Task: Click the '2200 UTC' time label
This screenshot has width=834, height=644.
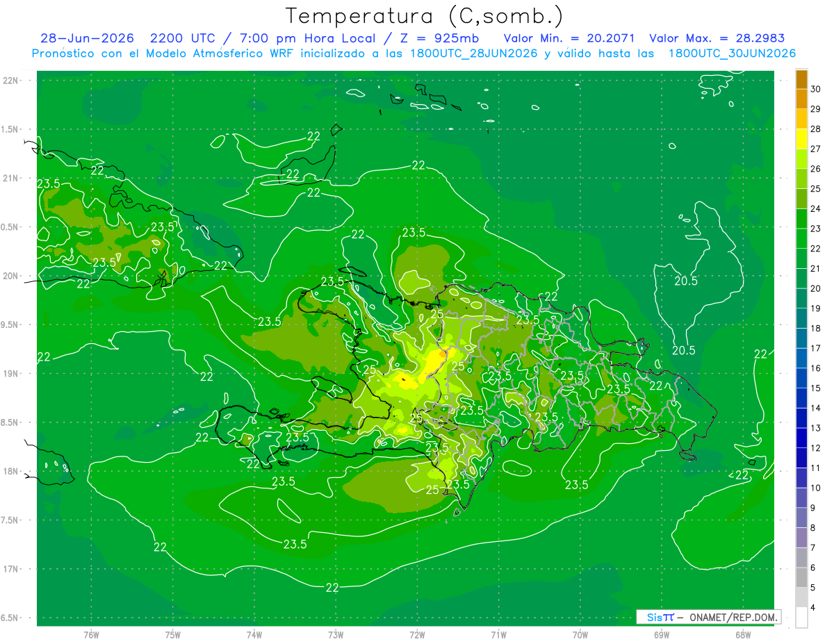Action: point(183,38)
